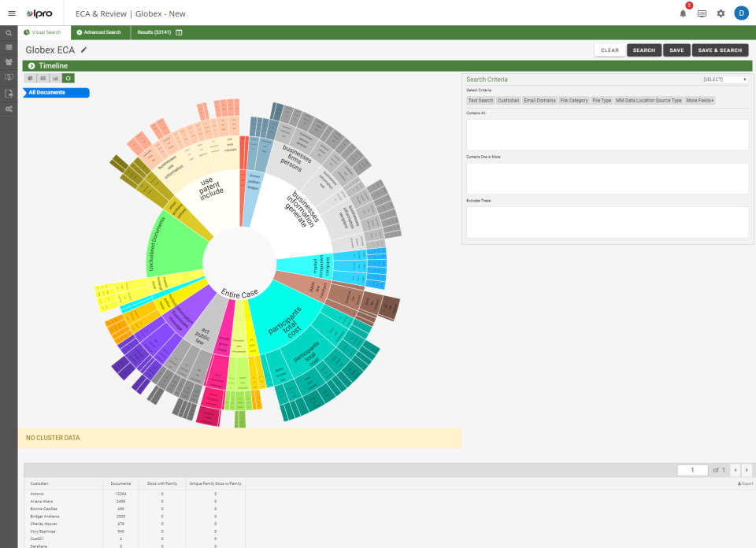The height and width of the screenshot is (548, 756).
Task: Click the SAVE & SEARCH button
Action: pyautogui.click(x=720, y=50)
